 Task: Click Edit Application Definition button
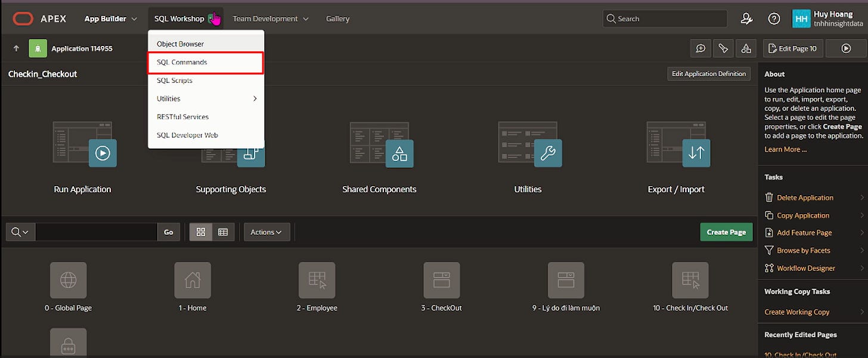[x=709, y=74]
